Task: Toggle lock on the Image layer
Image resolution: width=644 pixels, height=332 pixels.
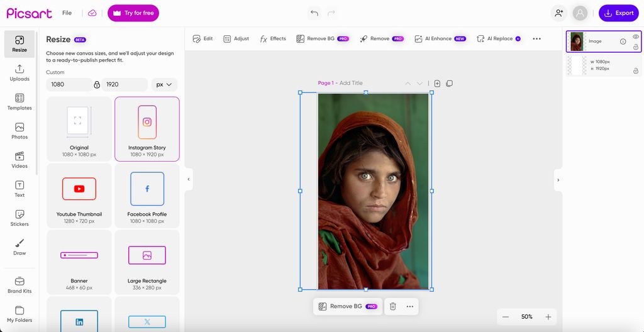Action: click(x=635, y=47)
